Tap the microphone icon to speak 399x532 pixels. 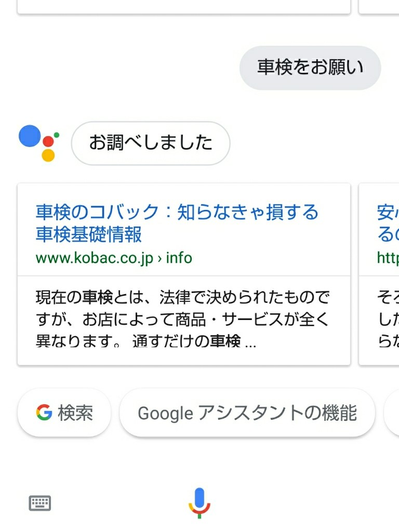[x=199, y=503]
